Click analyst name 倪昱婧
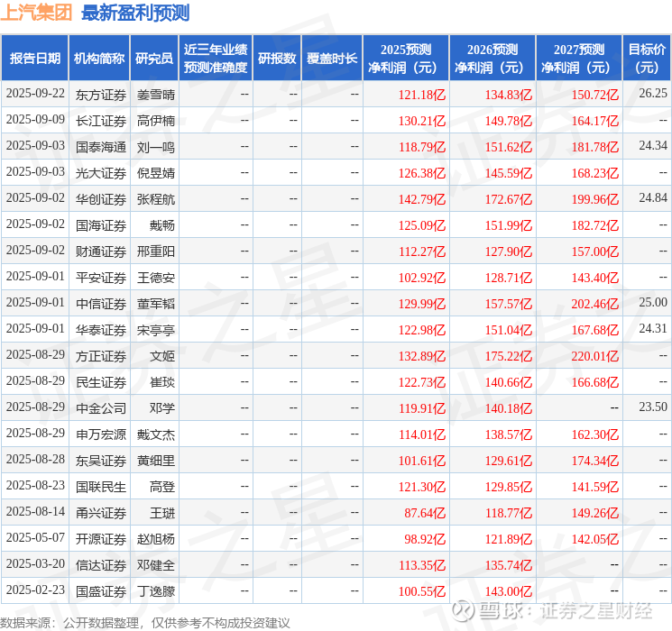Screen dimensions: 672x631 click(156, 173)
